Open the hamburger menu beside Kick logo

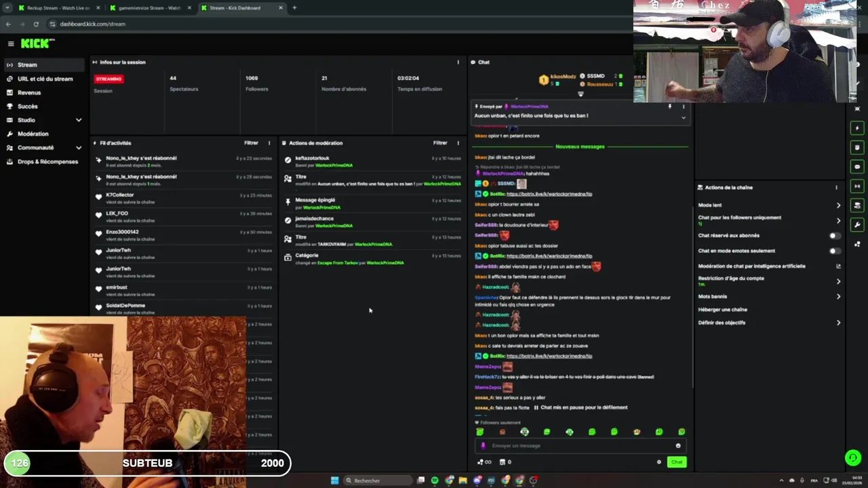(11, 43)
